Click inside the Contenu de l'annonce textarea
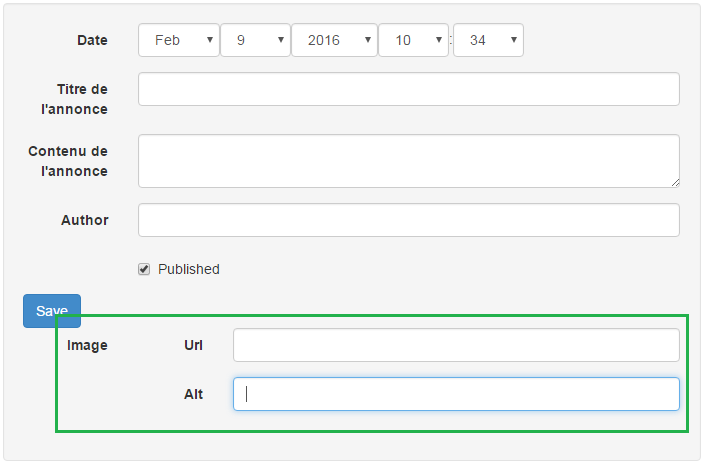706x463 pixels. [x=409, y=161]
